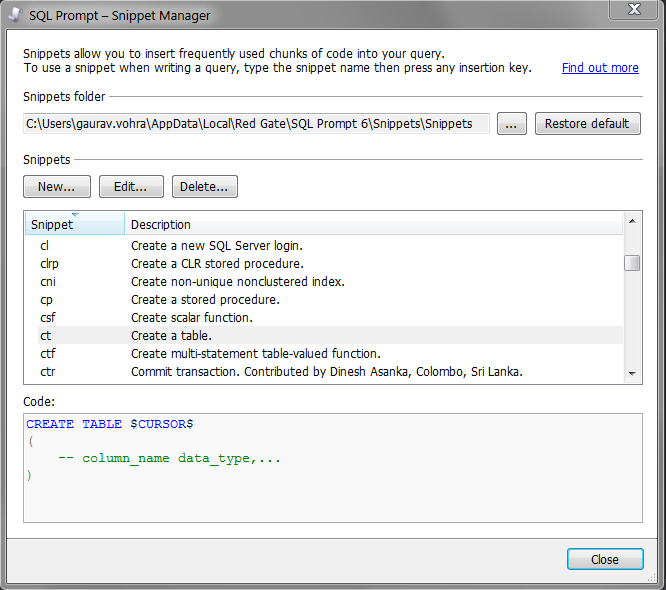Viewport: 666px width, 590px height.
Task: Click 'Create multi-statement table-valued function.' description
Action: [256, 353]
